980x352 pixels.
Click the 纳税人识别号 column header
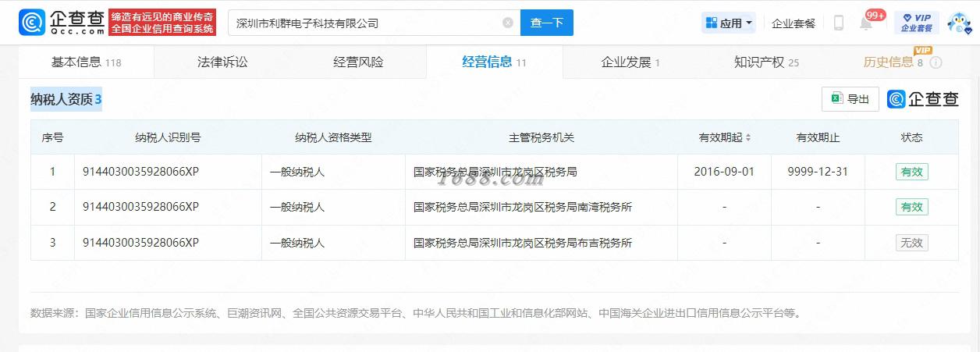click(168, 137)
